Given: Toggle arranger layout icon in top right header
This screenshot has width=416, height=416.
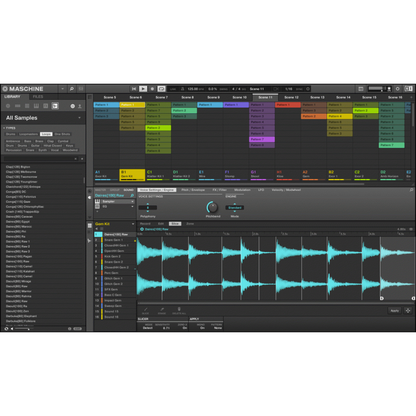Looking at the screenshot, I should coord(361,89).
